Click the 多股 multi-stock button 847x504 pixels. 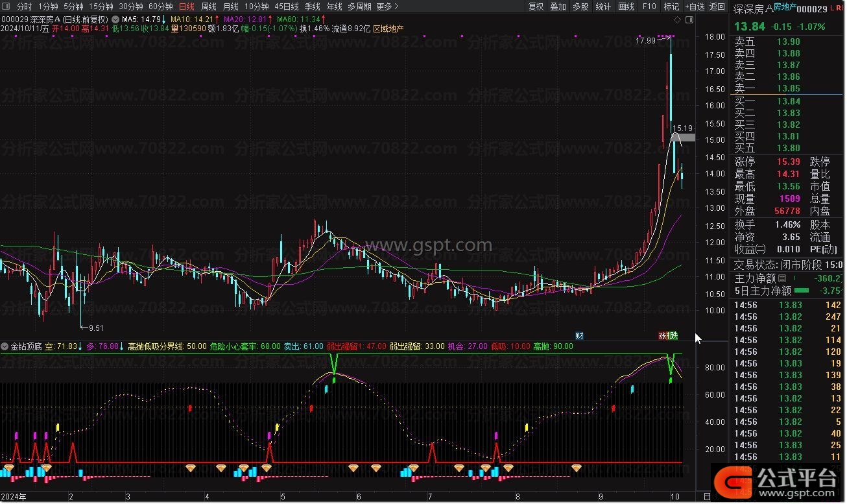tap(580, 6)
